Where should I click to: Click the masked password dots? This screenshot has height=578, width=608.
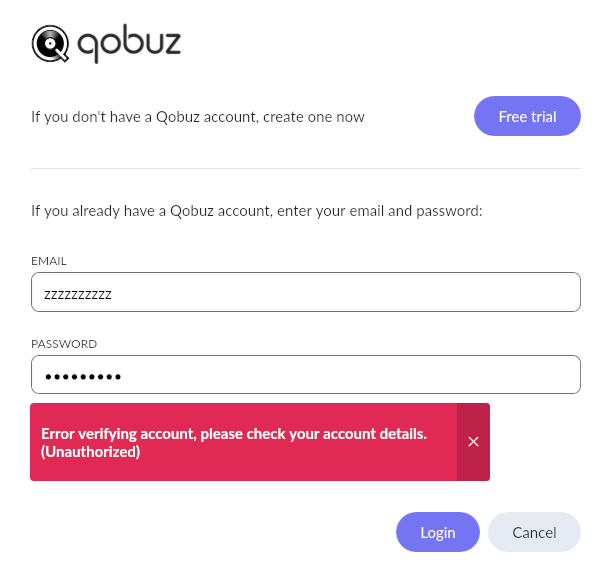pos(83,377)
